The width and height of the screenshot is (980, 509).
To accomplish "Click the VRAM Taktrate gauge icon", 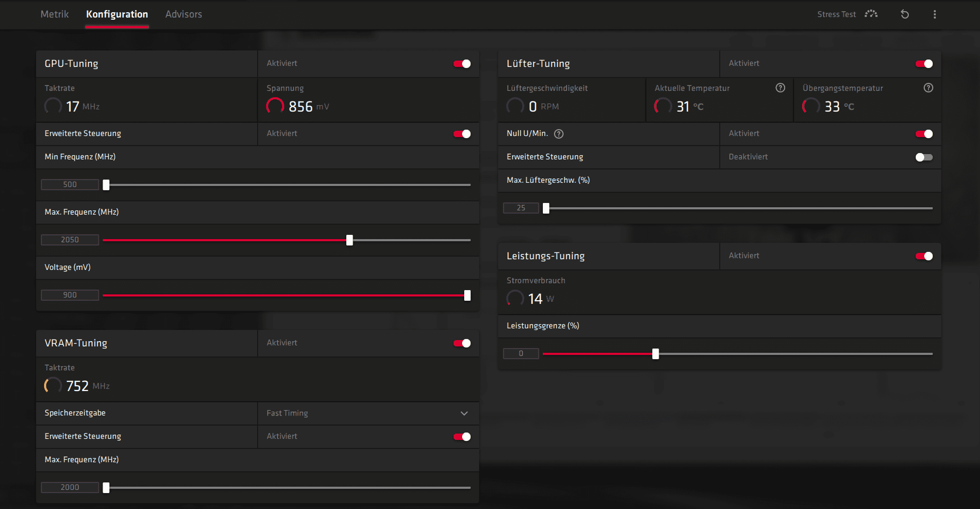I will pyautogui.click(x=53, y=386).
